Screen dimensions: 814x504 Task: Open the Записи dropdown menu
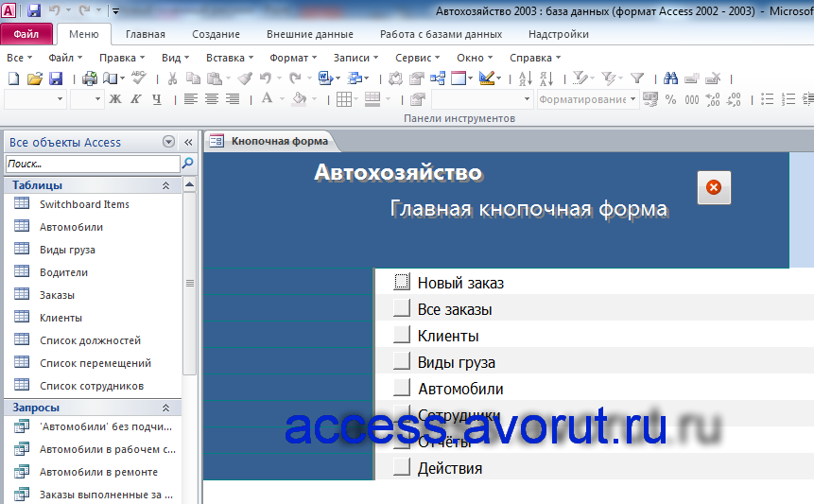[x=355, y=58]
